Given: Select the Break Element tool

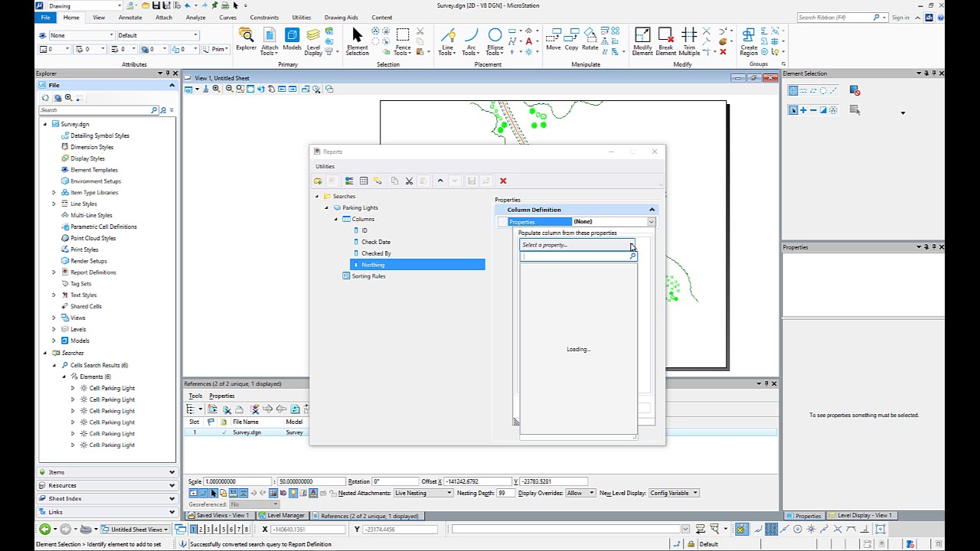Looking at the screenshot, I should tap(665, 41).
